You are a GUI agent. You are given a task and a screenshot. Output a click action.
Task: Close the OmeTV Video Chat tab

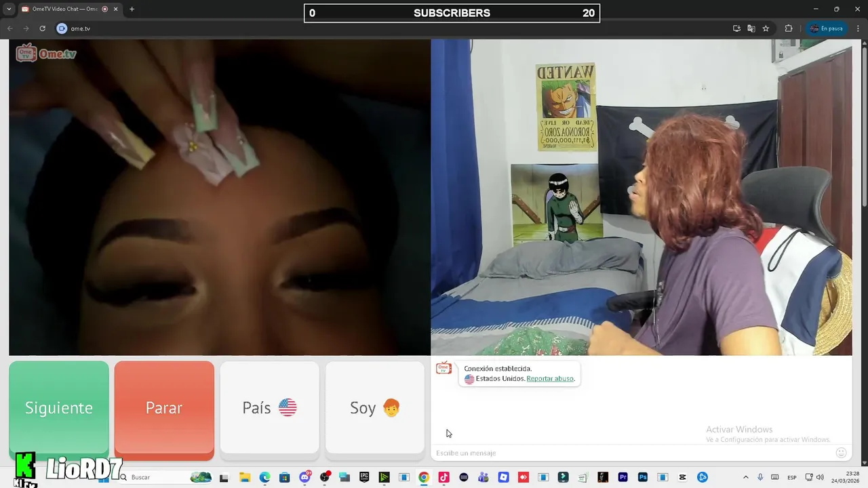(x=115, y=9)
